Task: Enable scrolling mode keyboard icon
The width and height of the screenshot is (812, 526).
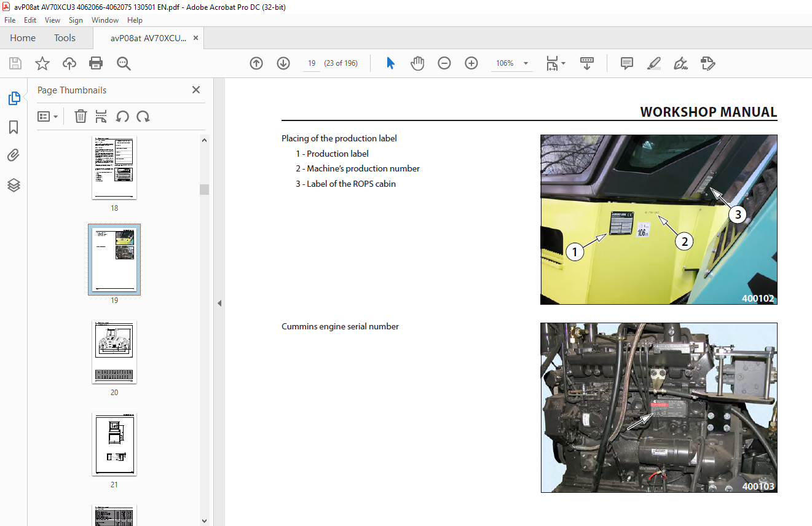Action: coord(587,63)
